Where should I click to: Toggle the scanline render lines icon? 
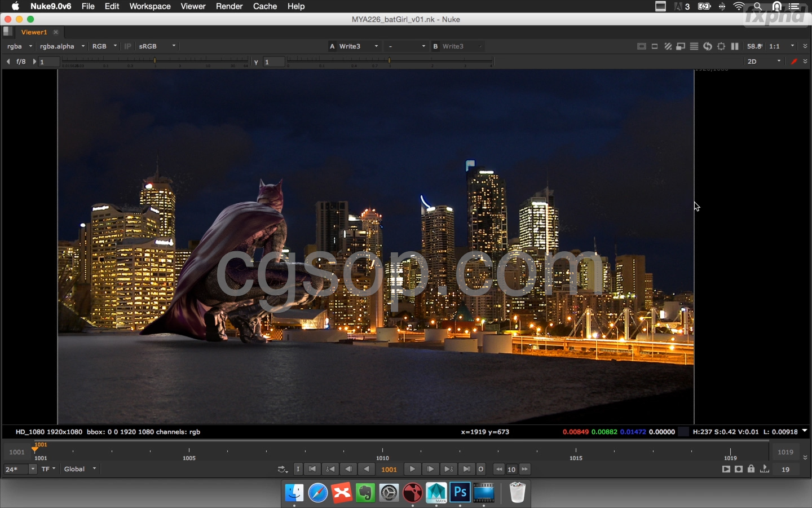694,46
